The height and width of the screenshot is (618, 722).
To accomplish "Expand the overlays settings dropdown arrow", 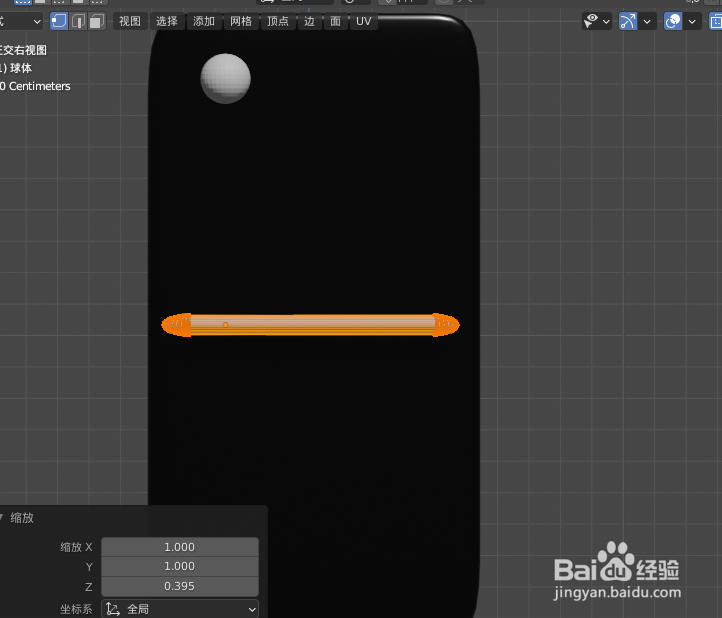I will pos(692,22).
